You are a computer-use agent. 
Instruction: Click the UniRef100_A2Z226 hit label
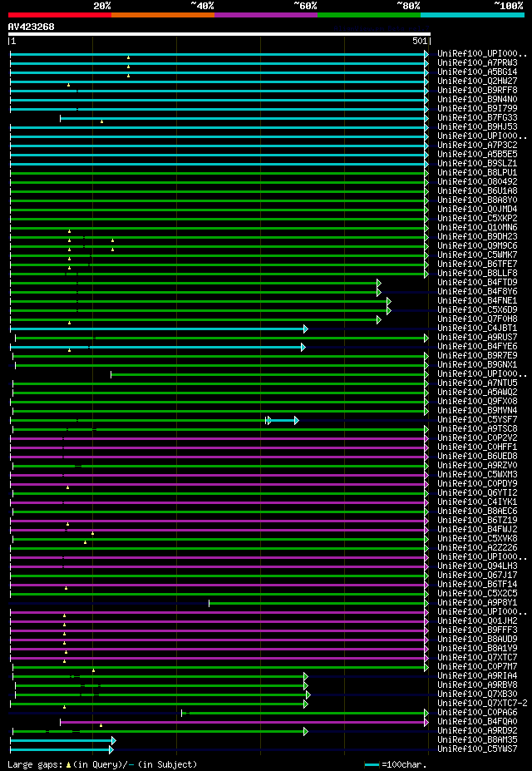[x=477, y=548]
